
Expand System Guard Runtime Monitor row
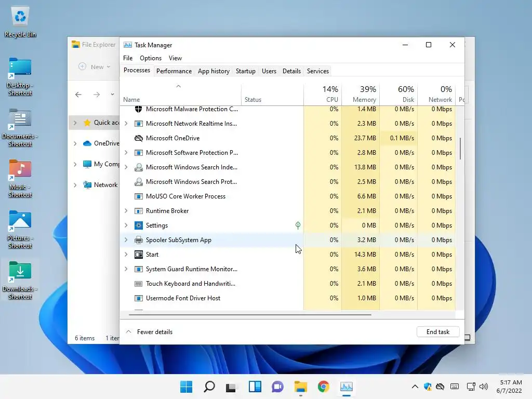pos(126,269)
